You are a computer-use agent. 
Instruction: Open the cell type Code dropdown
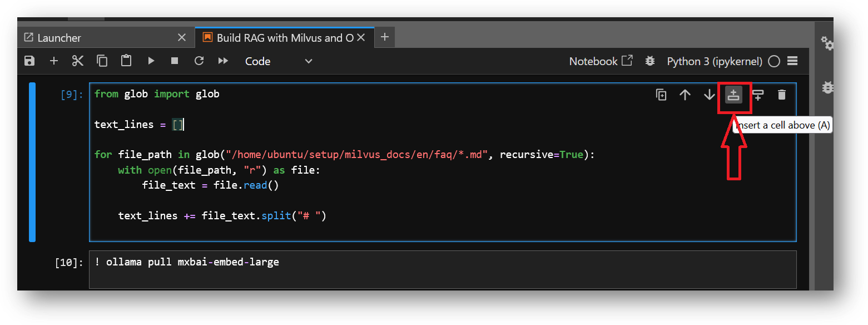(x=279, y=61)
